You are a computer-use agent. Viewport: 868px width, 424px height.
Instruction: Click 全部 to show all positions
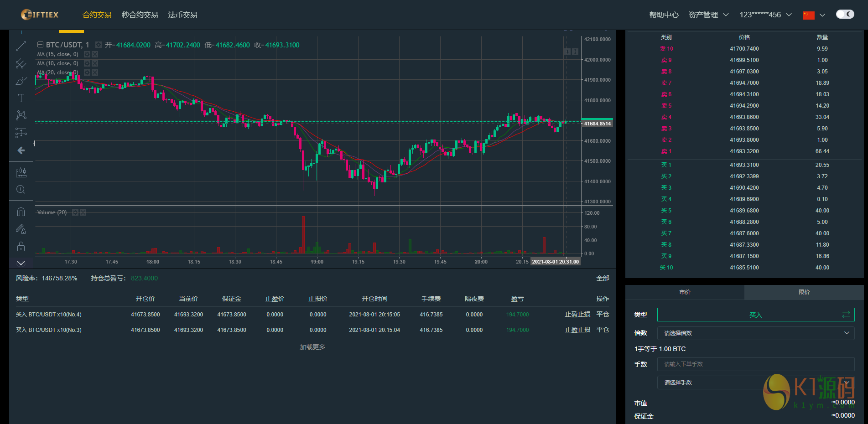(603, 278)
